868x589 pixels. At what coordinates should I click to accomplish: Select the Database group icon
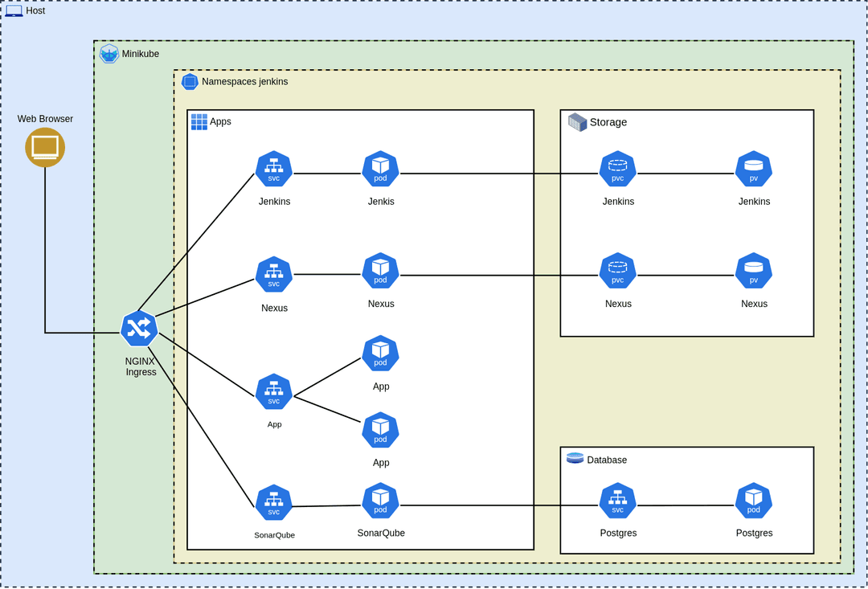(x=575, y=459)
